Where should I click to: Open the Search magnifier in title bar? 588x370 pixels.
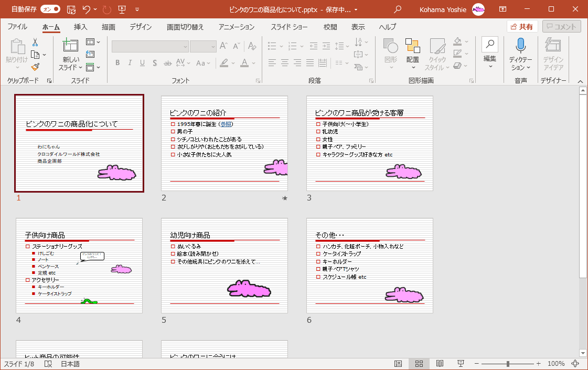coord(398,9)
